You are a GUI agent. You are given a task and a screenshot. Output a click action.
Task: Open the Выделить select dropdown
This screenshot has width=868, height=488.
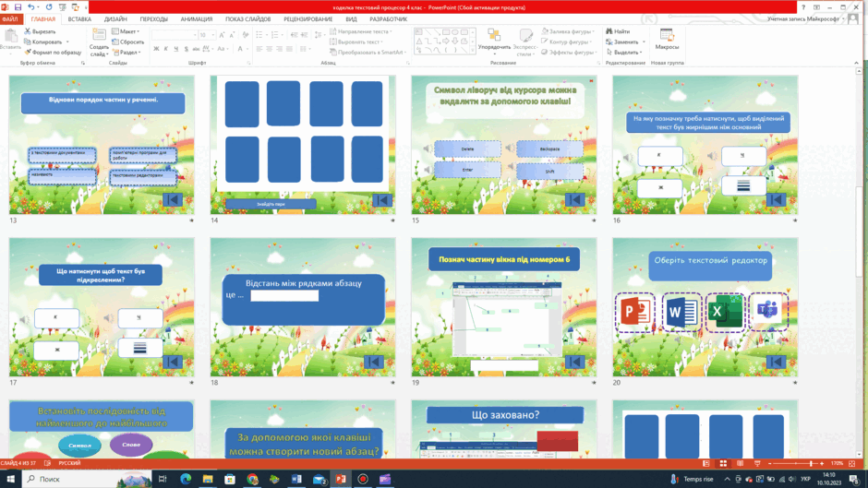click(624, 52)
